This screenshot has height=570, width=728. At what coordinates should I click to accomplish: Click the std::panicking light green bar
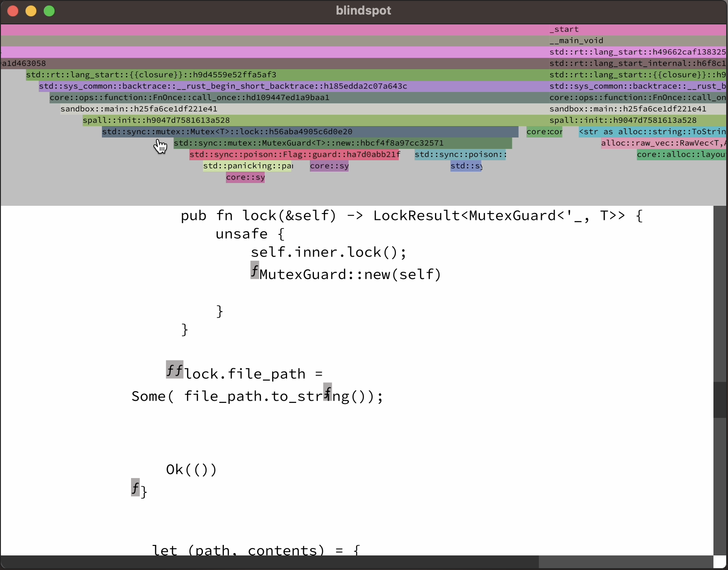248,166
